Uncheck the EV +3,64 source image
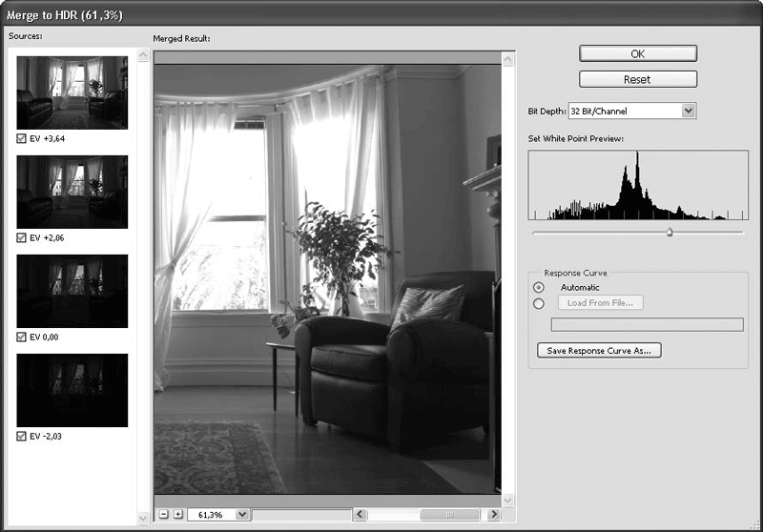The width and height of the screenshot is (763, 532). point(22,138)
